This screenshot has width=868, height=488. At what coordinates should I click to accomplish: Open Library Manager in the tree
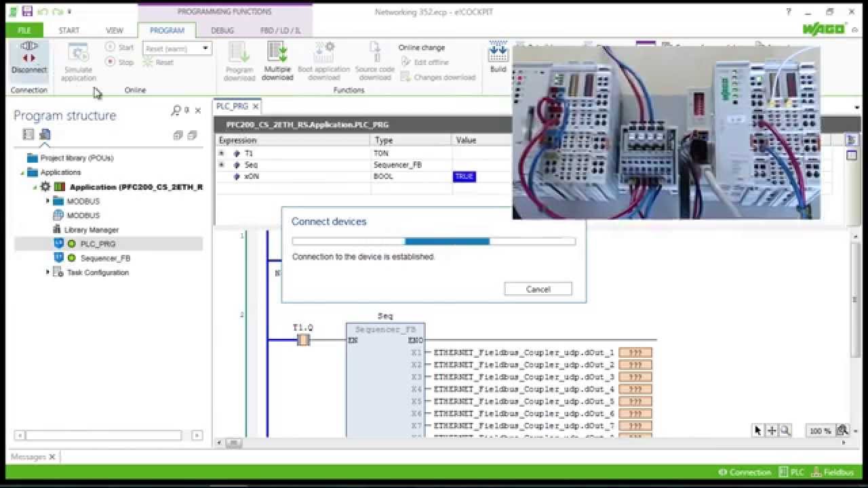pos(85,230)
